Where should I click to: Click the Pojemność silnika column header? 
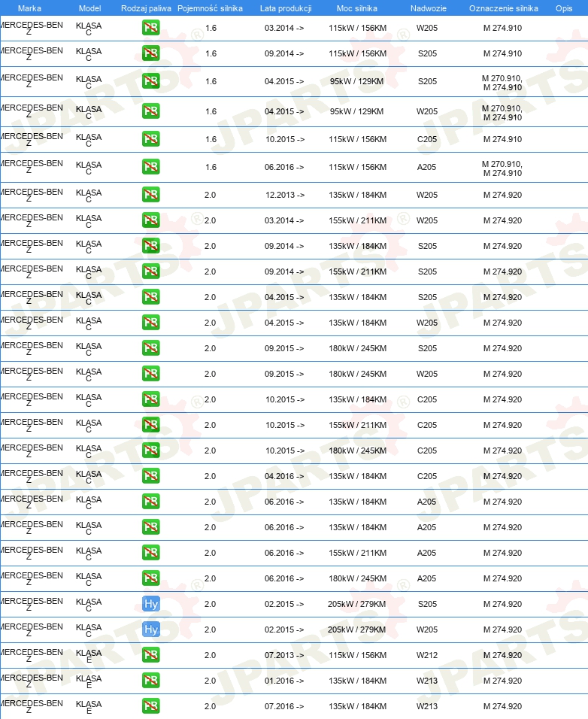[210, 8]
